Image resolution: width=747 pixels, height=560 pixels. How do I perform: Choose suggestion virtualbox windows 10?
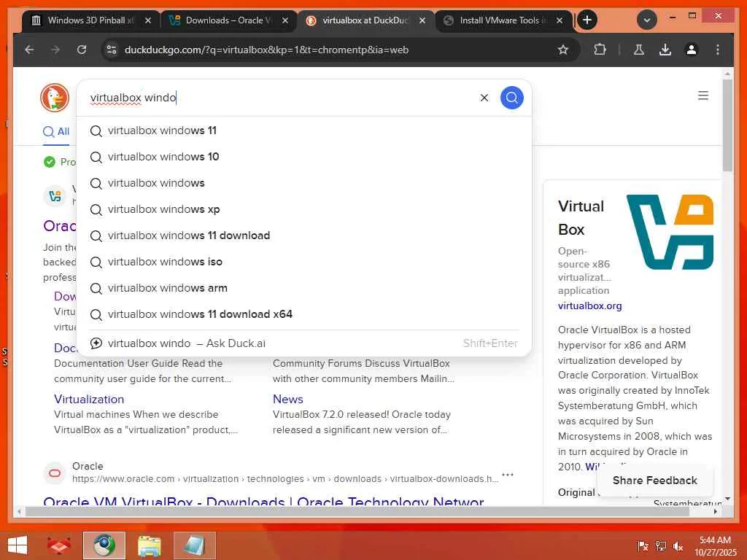point(304,157)
